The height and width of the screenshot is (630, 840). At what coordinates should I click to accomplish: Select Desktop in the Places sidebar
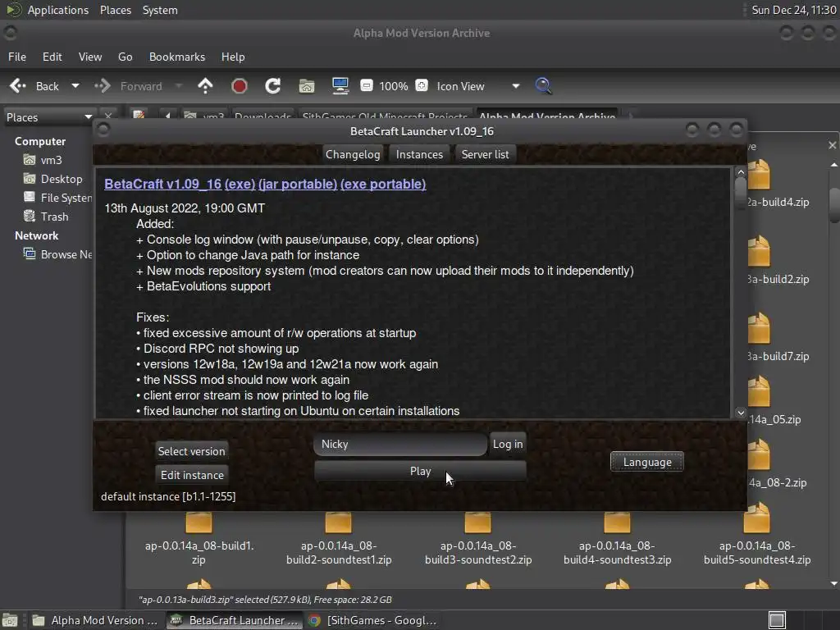pos(53,179)
